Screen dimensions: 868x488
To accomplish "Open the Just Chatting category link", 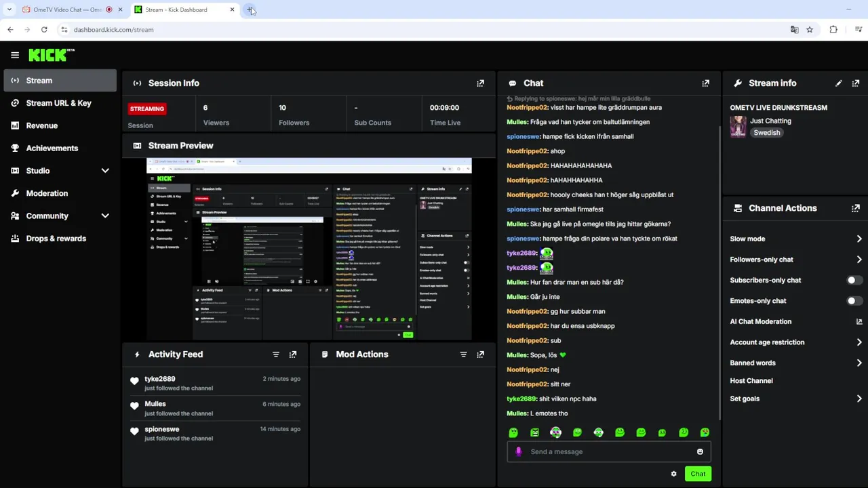I will click(x=770, y=121).
